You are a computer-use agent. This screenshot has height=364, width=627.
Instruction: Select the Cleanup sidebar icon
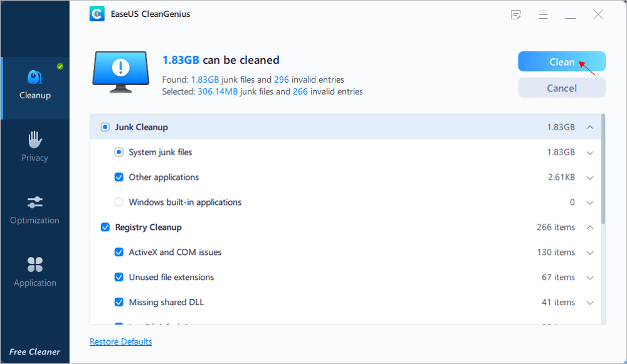click(34, 77)
